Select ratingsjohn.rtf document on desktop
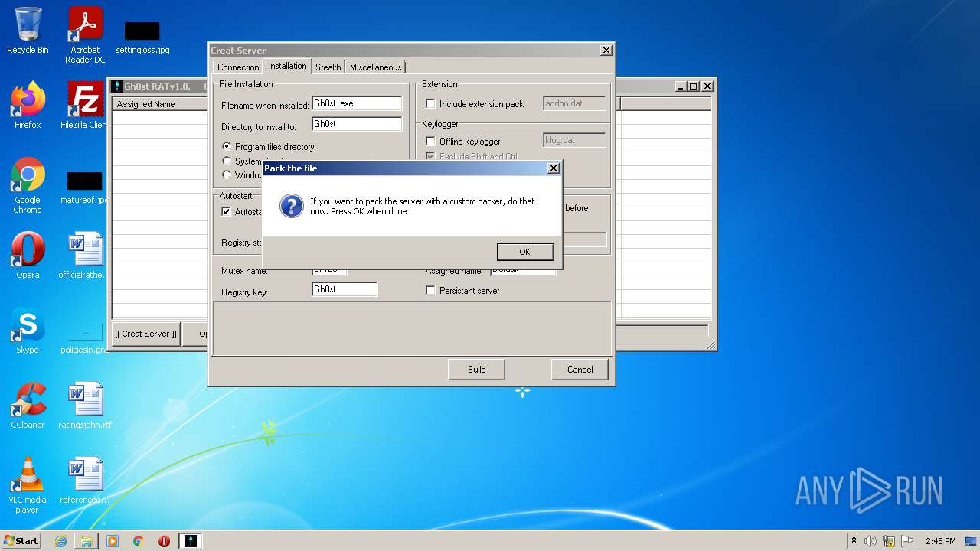 85,406
